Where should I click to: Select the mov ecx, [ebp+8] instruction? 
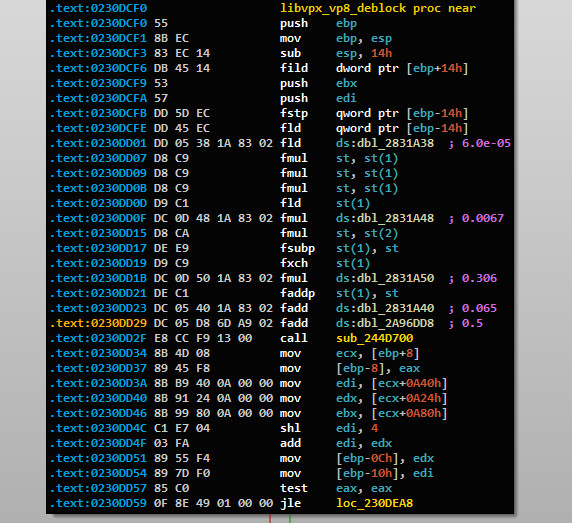pyautogui.click(x=349, y=353)
